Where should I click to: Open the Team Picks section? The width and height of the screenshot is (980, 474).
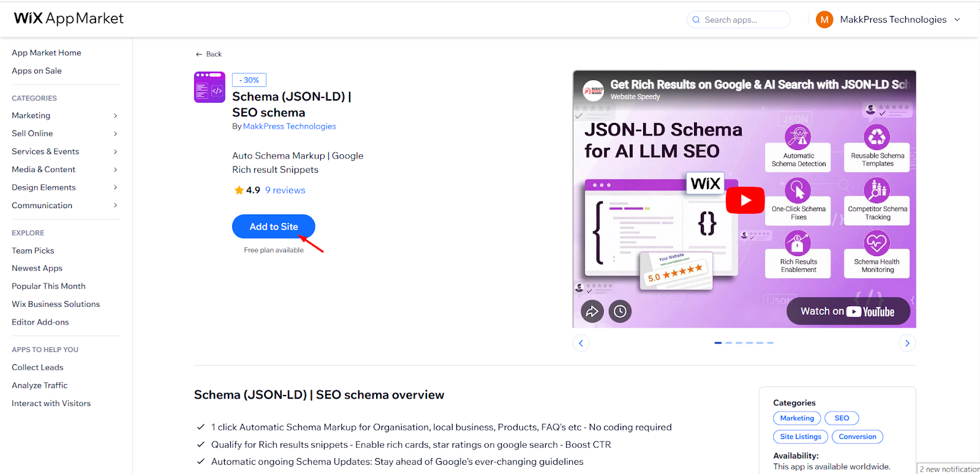tap(33, 250)
